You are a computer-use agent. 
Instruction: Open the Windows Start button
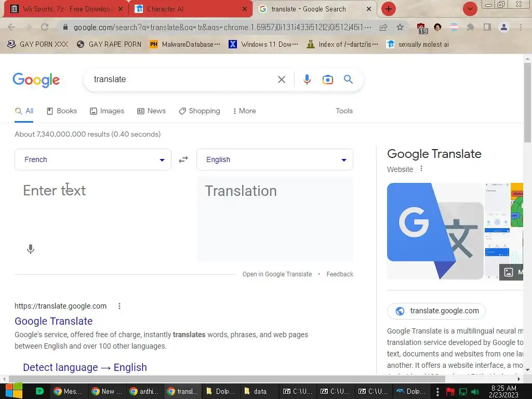point(14,391)
